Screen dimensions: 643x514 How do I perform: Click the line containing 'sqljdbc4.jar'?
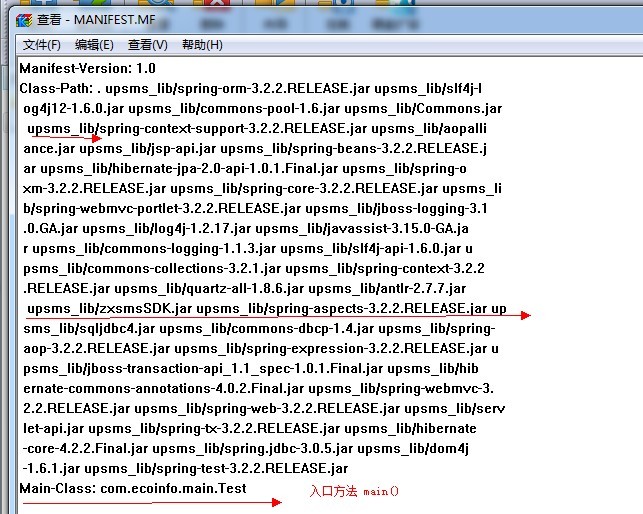coord(259,329)
